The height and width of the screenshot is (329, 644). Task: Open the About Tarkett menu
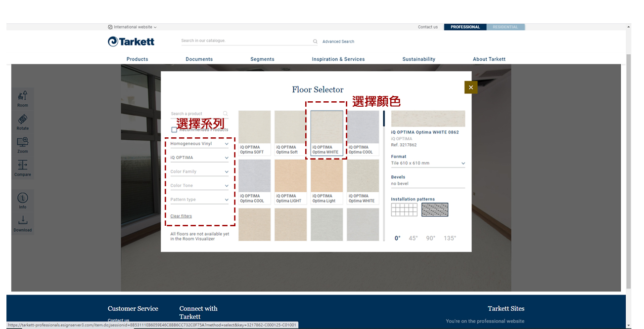(489, 59)
